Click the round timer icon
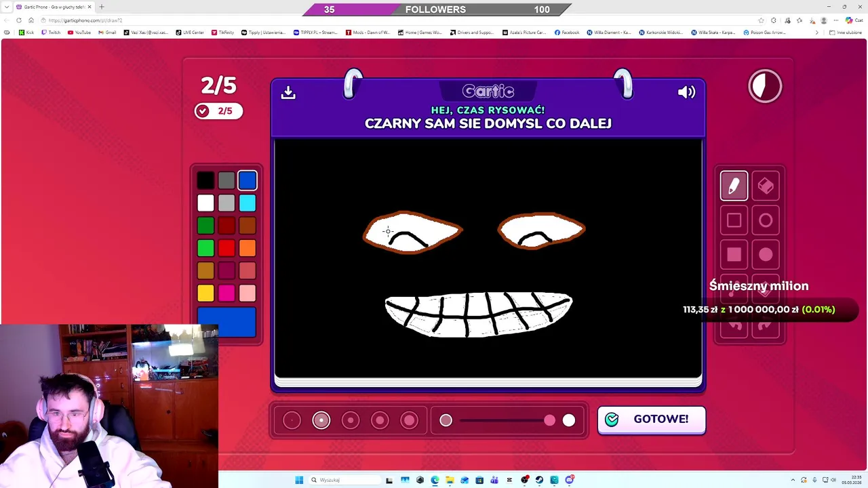This screenshot has width=868, height=488. click(765, 86)
